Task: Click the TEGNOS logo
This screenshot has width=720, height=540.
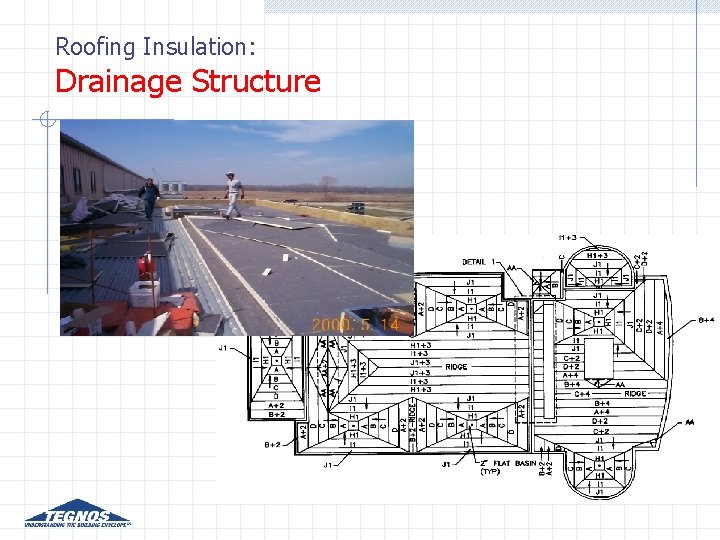Action: (x=78, y=514)
